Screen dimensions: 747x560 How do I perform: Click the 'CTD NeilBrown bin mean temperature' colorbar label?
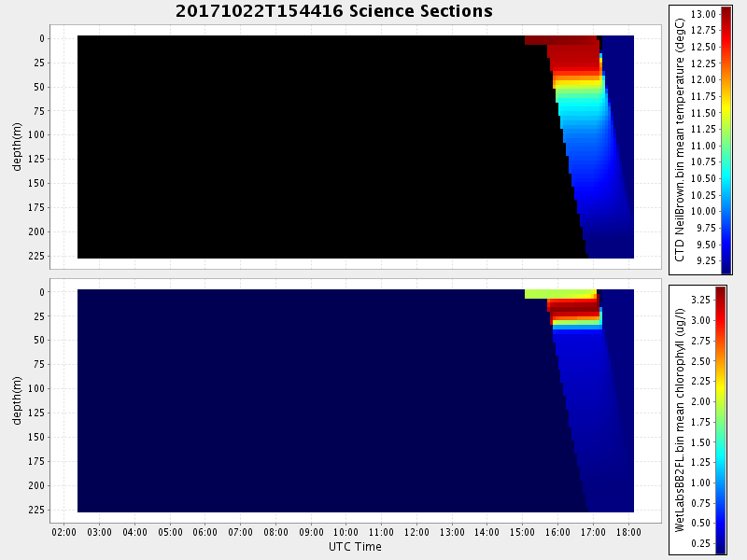tap(681, 140)
